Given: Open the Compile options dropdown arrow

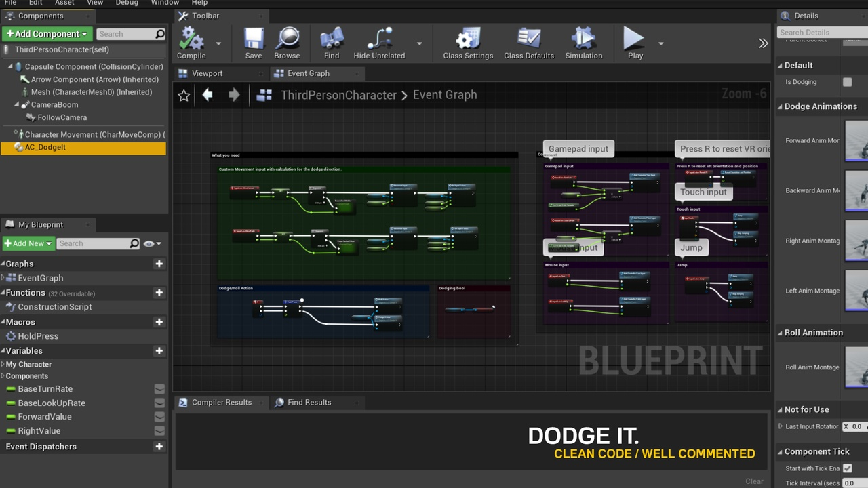Looking at the screenshot, I should 218,43.
